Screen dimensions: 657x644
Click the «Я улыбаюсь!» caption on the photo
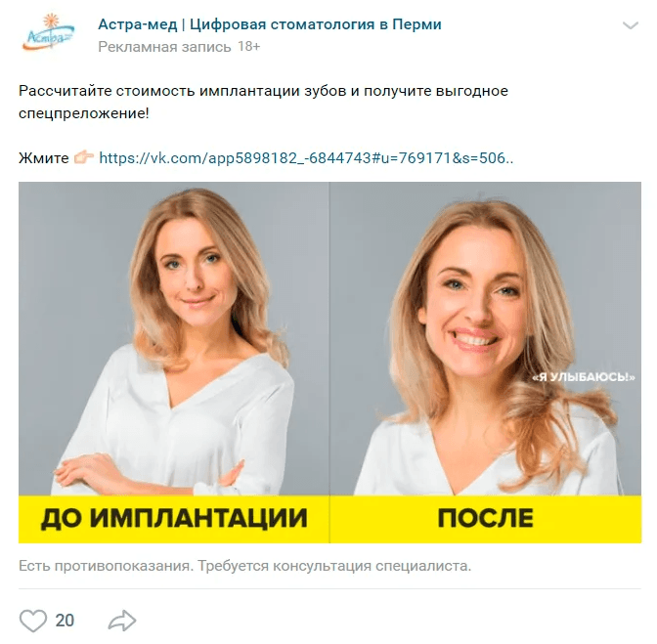pyautogui.click(x=584, y=377)
